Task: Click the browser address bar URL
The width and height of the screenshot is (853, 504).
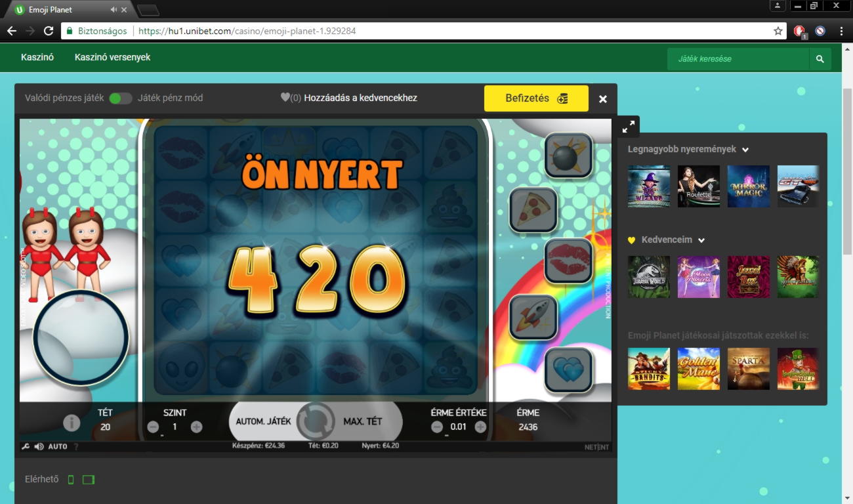Action: (247, 31)
